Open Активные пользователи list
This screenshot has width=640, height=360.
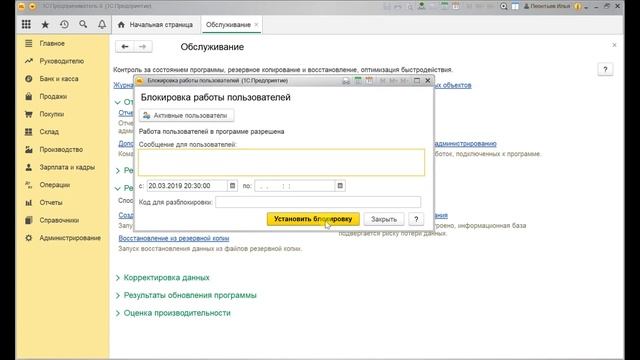click(187, 116)
